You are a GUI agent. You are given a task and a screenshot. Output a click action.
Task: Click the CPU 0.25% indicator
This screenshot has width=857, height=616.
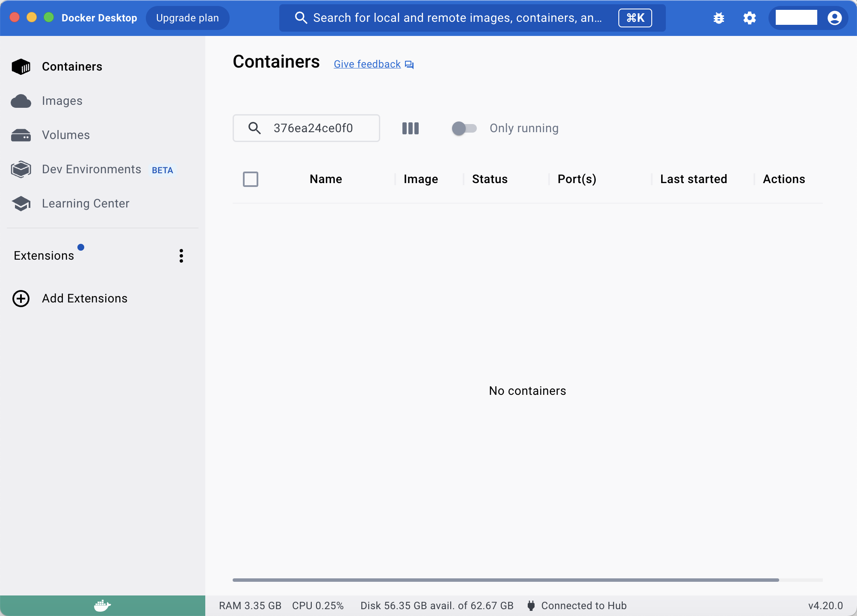point(318,606)
